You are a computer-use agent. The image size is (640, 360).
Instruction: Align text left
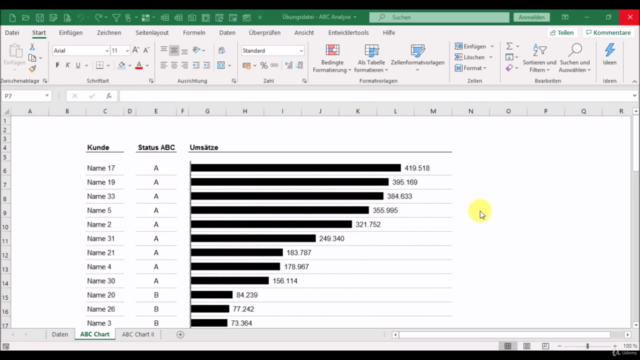pos(164,65)
